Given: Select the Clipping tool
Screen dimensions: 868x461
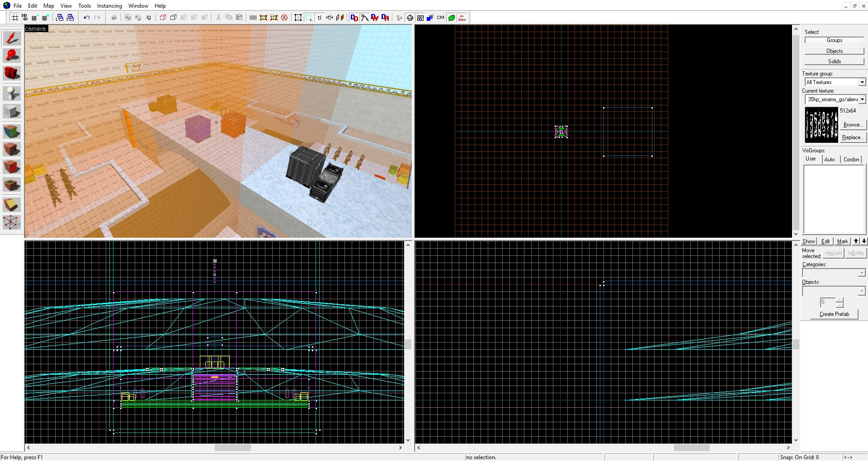Looking at the screenshot, I should click(12, 205).
